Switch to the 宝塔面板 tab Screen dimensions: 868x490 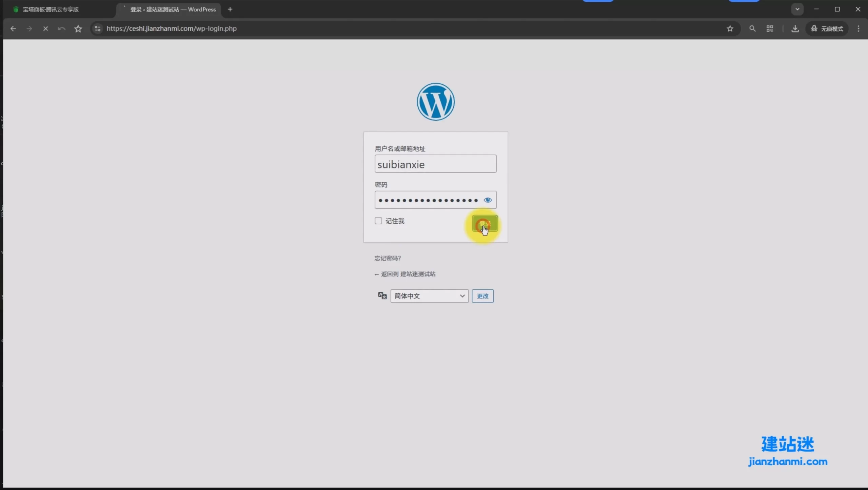(x=51, y=9)
